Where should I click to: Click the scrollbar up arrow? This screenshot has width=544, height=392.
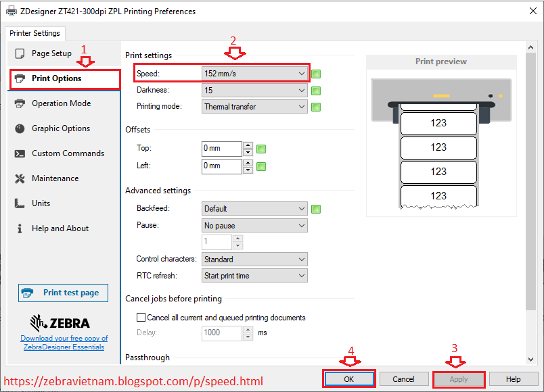click(x=531, y=47)
